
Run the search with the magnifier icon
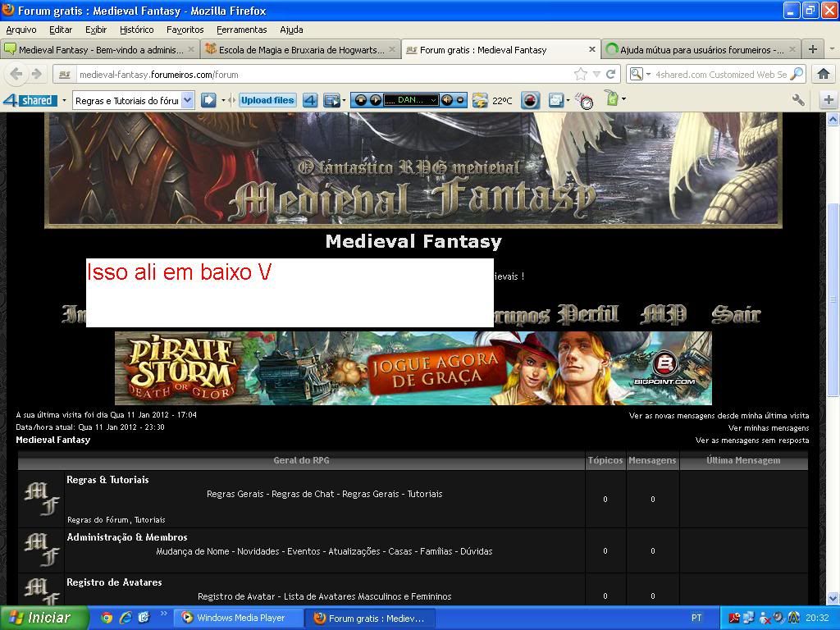(x=797, y=74)
